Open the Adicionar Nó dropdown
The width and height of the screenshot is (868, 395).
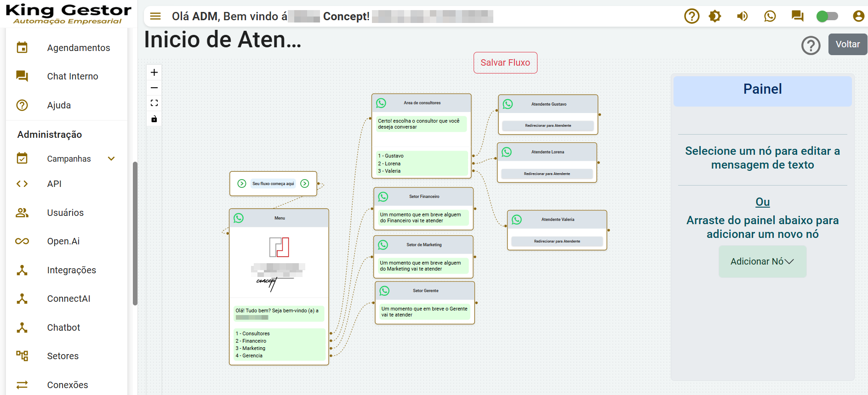pyautogui.click(x=762, y=261)
